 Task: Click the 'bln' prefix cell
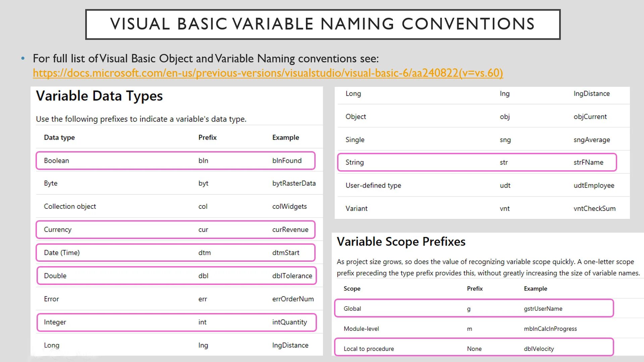[x=203, y=161]
